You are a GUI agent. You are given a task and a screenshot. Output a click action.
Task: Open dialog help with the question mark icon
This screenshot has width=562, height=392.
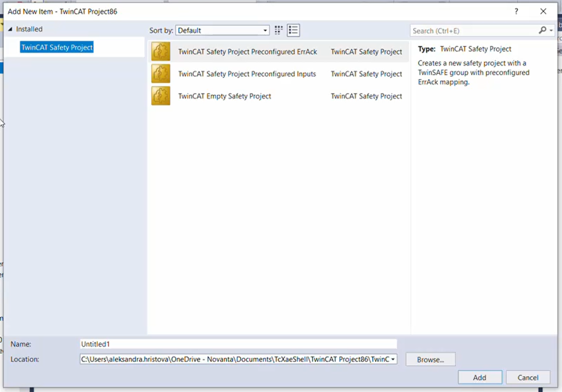pyautogui.click(x=516, y=11)
